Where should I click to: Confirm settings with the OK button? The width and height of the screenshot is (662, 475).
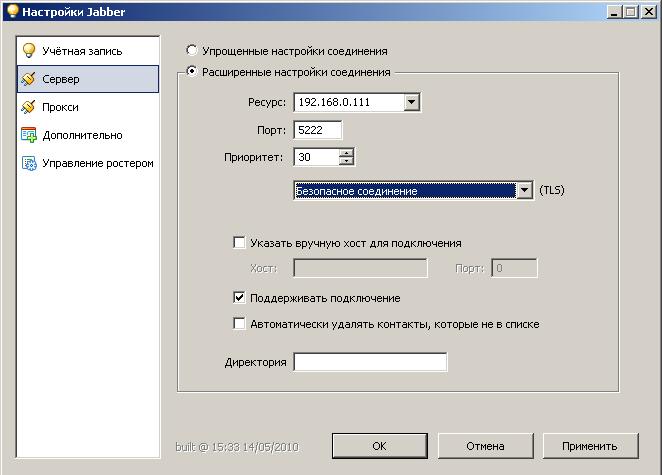(x=380, y=446)
